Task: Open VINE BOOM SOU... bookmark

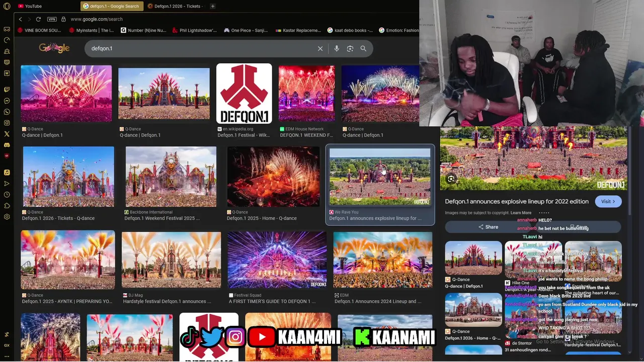Action: pos(39,30)
